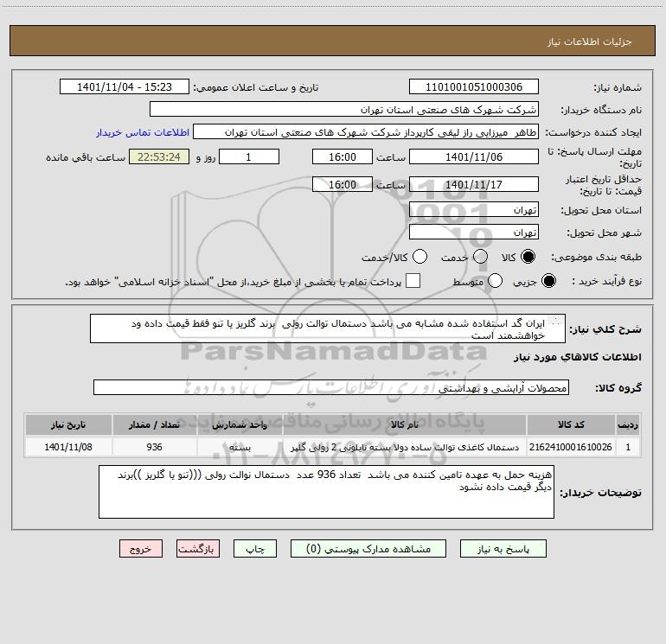Click the شهر محل تحویل field تهران
The width and height of the screenshot is (666, 644).
tap(474, 233)
